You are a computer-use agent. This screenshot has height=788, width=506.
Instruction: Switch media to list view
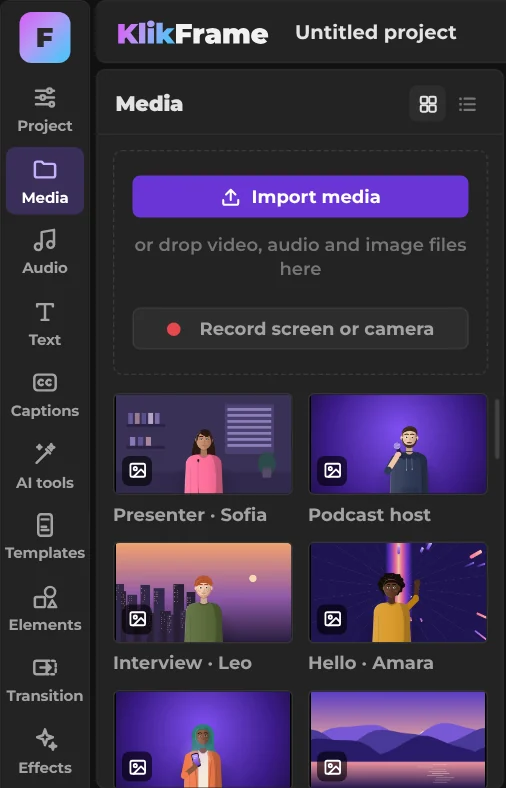click(x=467, y=104)
